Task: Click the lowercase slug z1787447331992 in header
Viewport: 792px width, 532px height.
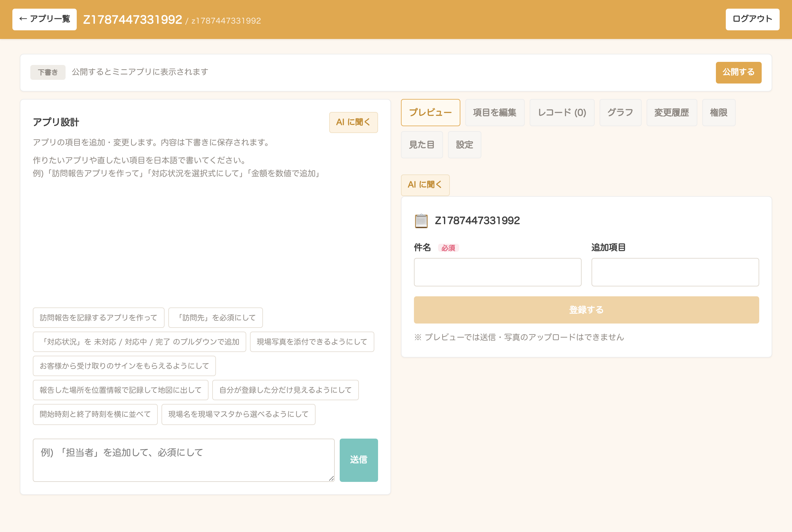Action: pos(226,21)
